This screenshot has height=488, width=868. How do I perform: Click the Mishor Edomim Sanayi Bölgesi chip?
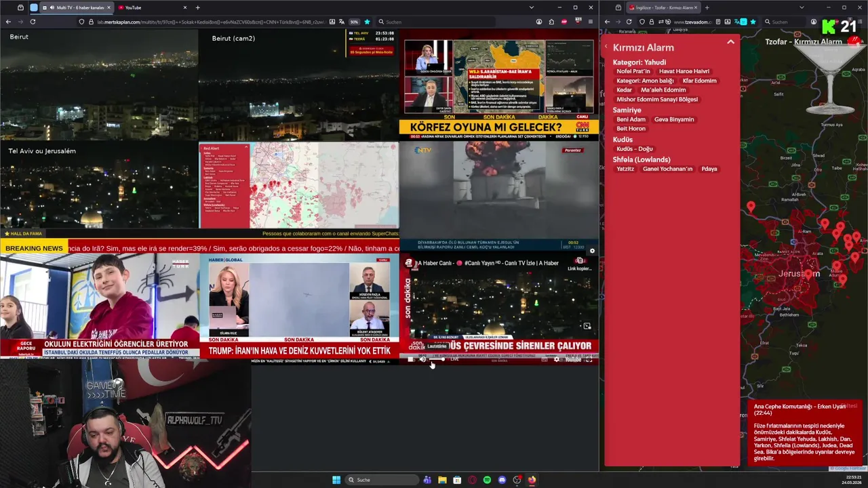click(657, 100)
